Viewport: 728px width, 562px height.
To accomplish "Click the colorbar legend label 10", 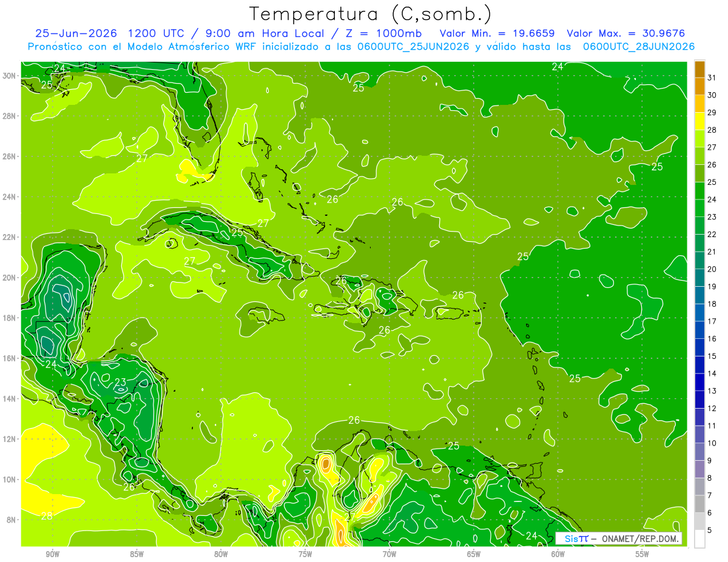I will [712, 443].
